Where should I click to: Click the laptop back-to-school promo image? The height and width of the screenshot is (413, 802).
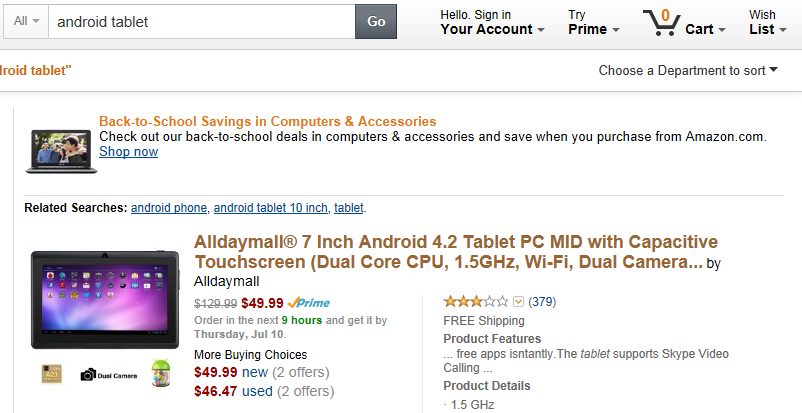(60, 146)
